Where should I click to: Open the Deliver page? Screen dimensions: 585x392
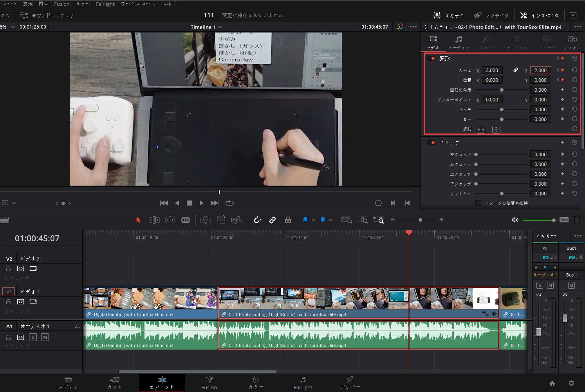click(x=350, y=383)
